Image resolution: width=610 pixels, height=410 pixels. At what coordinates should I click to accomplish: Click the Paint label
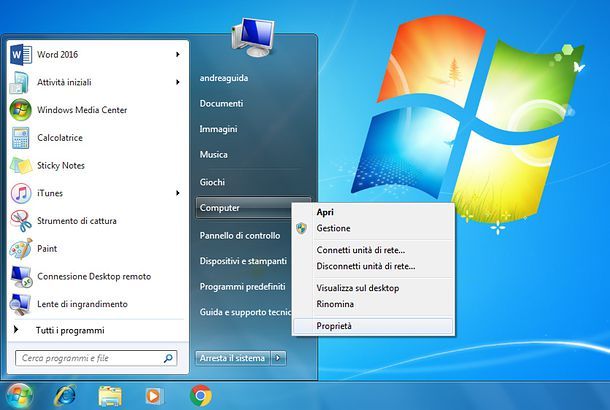47,249
